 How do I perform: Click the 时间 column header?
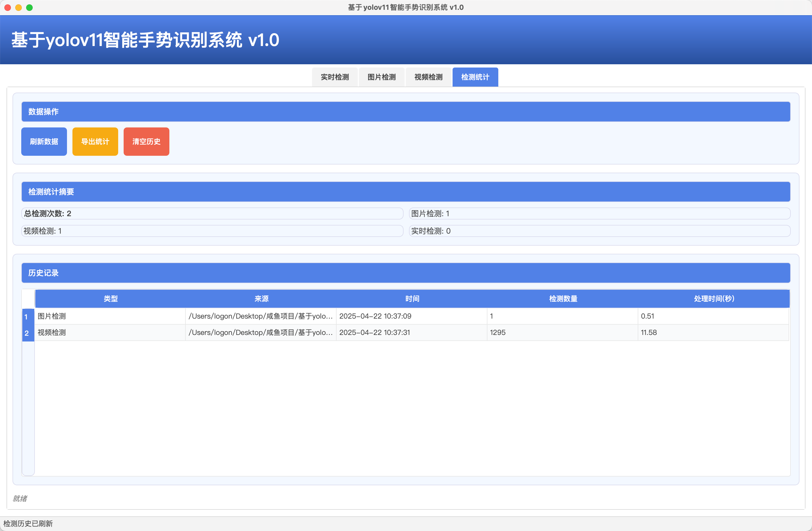tap(412, 299)
